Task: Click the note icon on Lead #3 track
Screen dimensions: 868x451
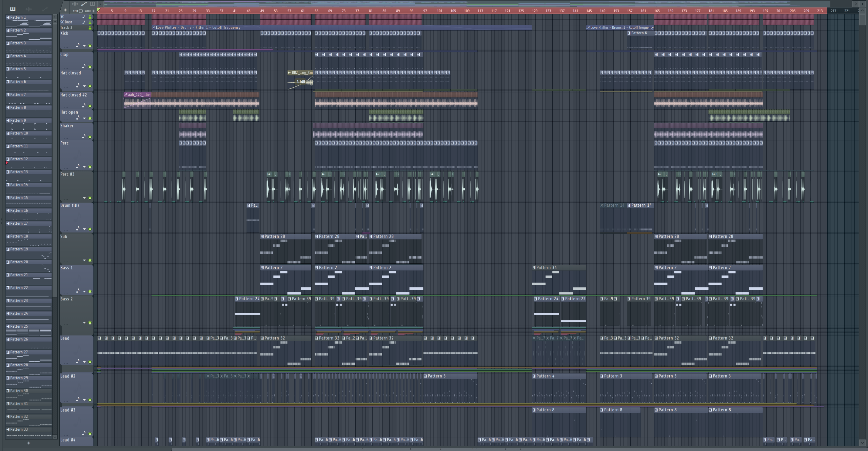Action: pos(84,433)
